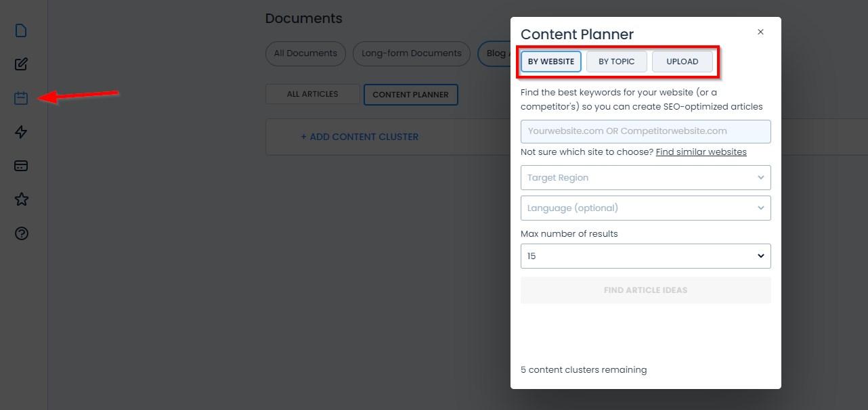The width and height of the screenshot is (868, 410).
Task: Click the '5 content clusters remaining' text
Action: tap(584, 370)
